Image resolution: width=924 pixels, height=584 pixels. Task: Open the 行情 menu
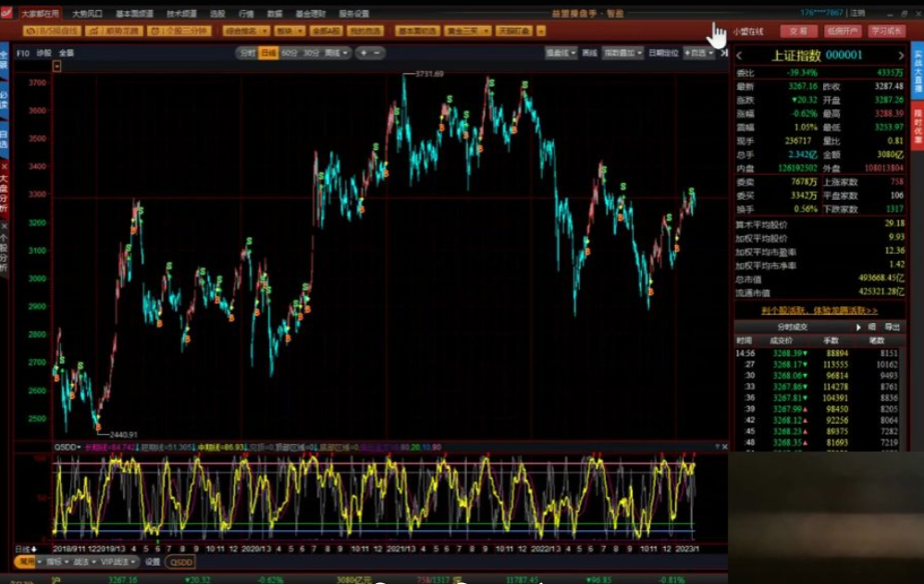point(246,13)
